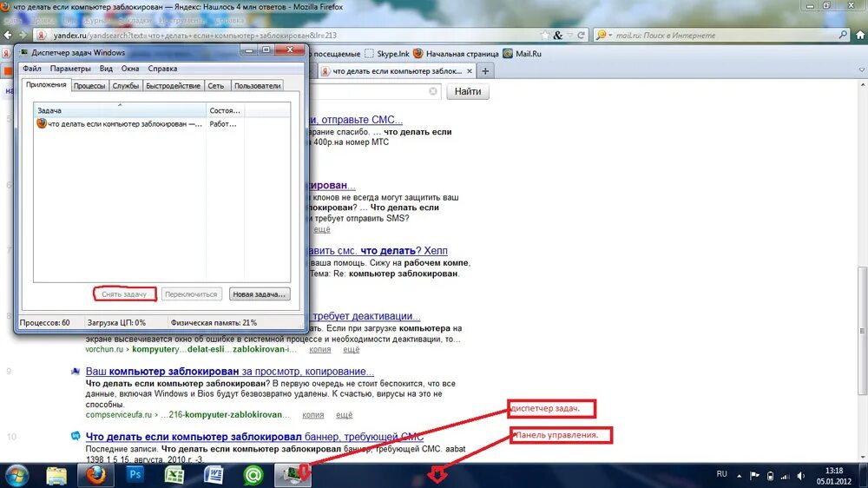Open копия link for vorchun.ru result
The image size is (868, 488).
click(320, 349)
